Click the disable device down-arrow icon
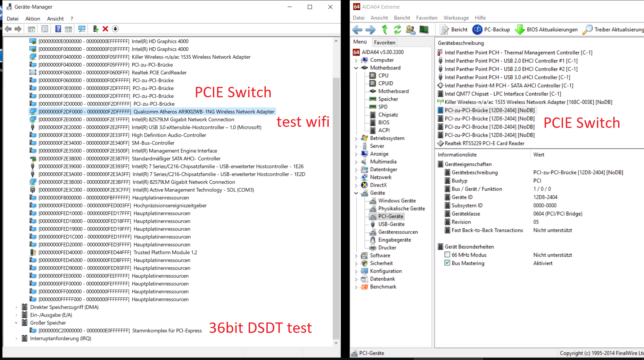The width and height of the screenshot is (644, 360). tap(115, 29)
